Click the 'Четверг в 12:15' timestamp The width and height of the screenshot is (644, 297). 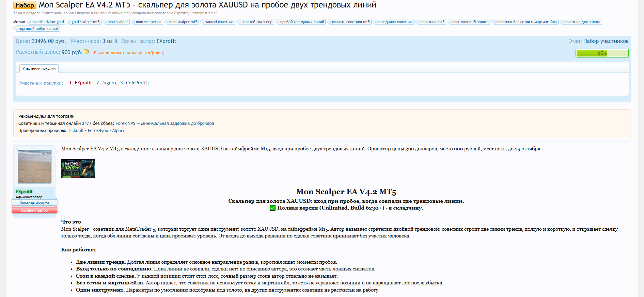[x=204, y=13]
